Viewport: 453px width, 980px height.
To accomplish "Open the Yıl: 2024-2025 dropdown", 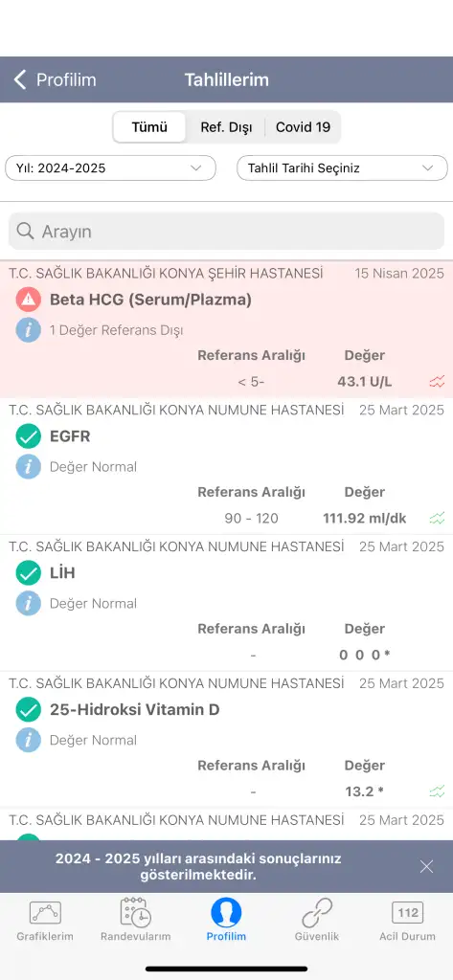I will (x=111, y=168).
